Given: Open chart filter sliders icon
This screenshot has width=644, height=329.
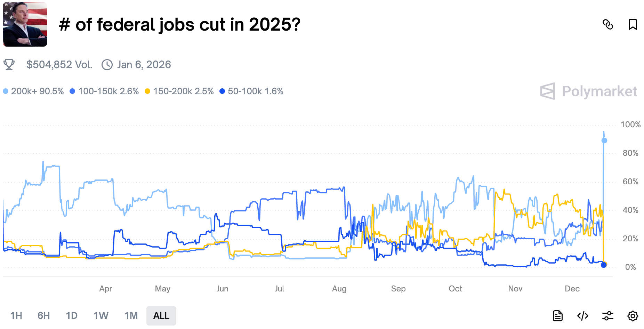Looking at the screenshot, I should [608, 316].
